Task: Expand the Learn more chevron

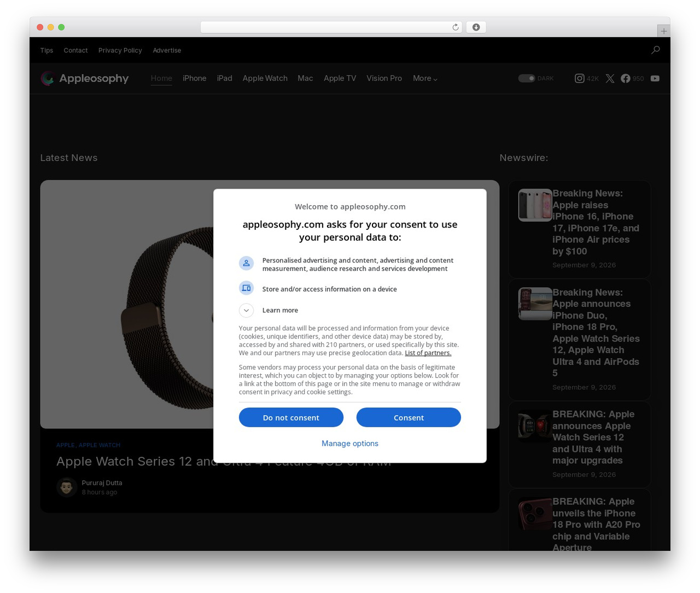Action: pos(246,310)
